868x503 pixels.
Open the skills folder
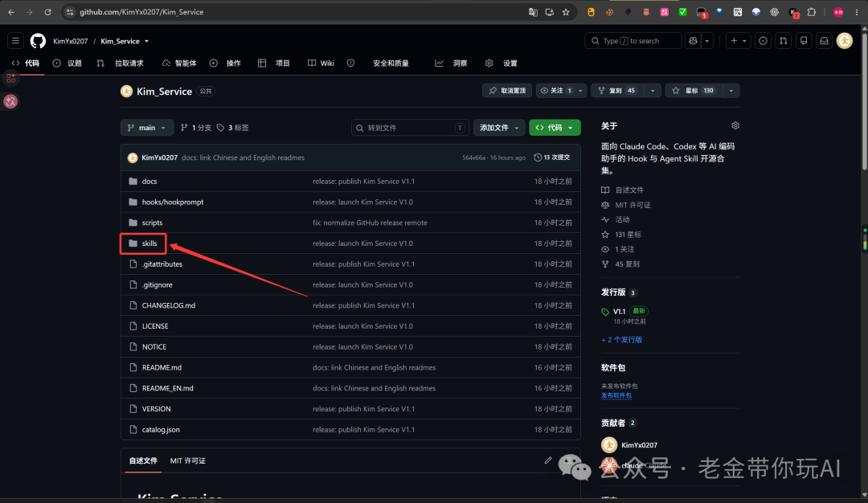(149, 243)
